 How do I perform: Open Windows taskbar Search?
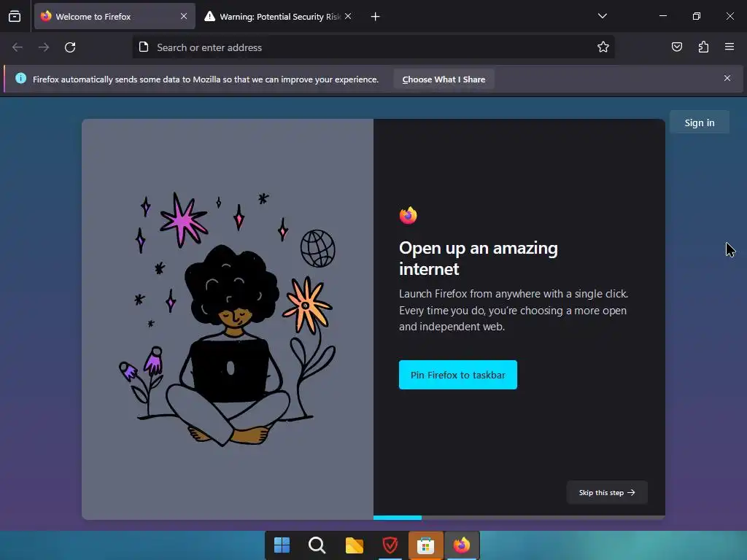[x=317, y=545]
